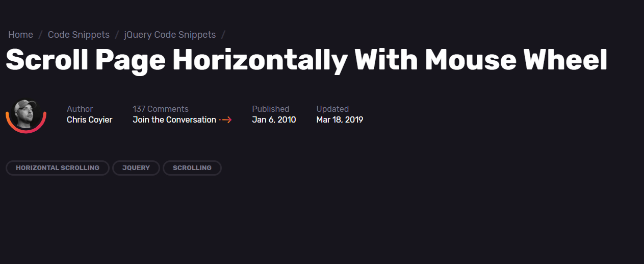This screenshot has height=264, width=644.
Task: Click the 137 Comments count
Action: point(161,109)
